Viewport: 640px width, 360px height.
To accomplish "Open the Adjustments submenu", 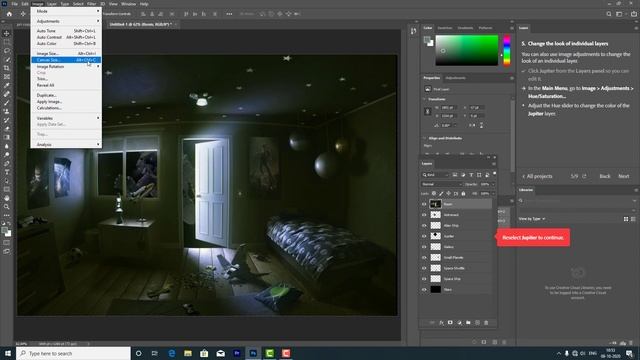I will [x=66, y=21].
